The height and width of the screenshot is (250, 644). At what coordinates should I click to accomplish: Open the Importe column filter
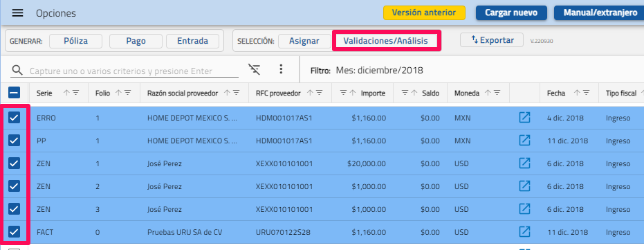coord(343,93)
